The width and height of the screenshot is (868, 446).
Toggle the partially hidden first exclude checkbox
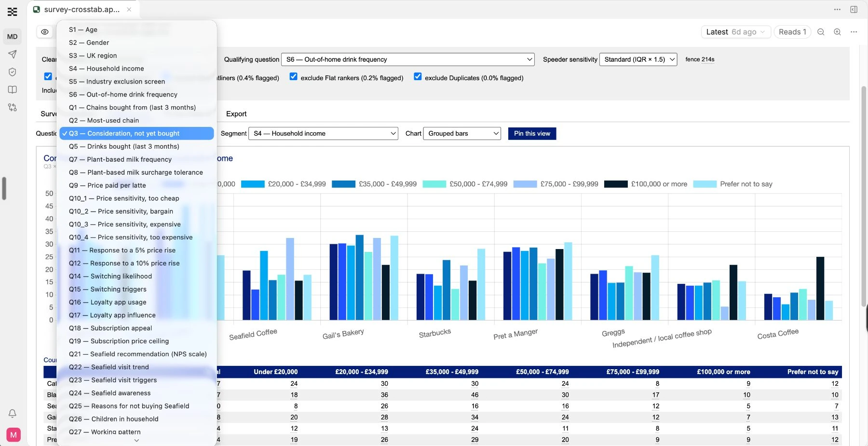click(x=48, y=76)
